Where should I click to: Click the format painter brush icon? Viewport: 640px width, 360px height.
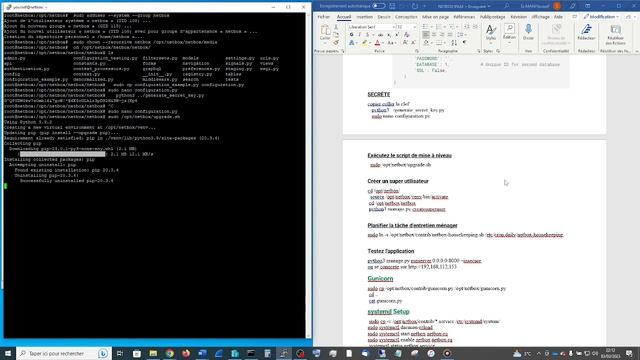point(336,42)
